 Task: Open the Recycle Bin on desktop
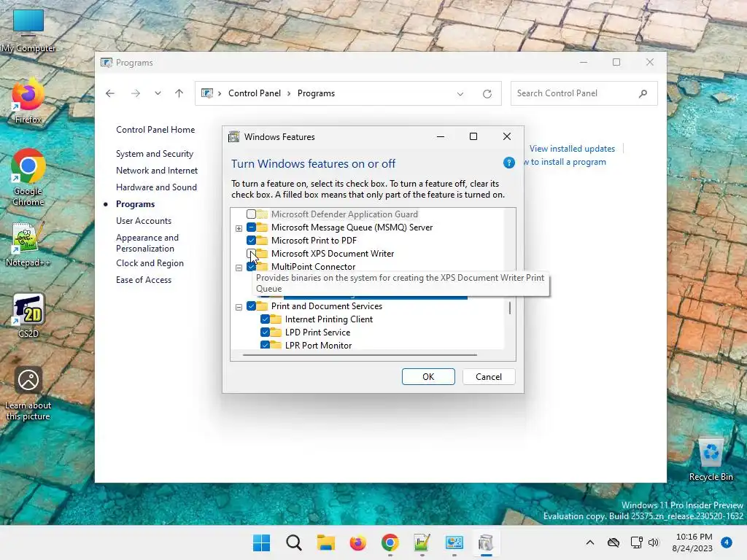[711, 459]
